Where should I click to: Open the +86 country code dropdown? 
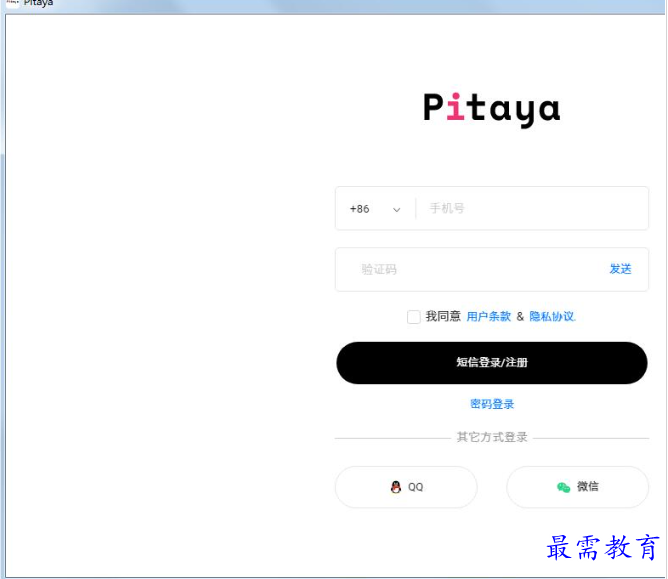coord(375,209)
